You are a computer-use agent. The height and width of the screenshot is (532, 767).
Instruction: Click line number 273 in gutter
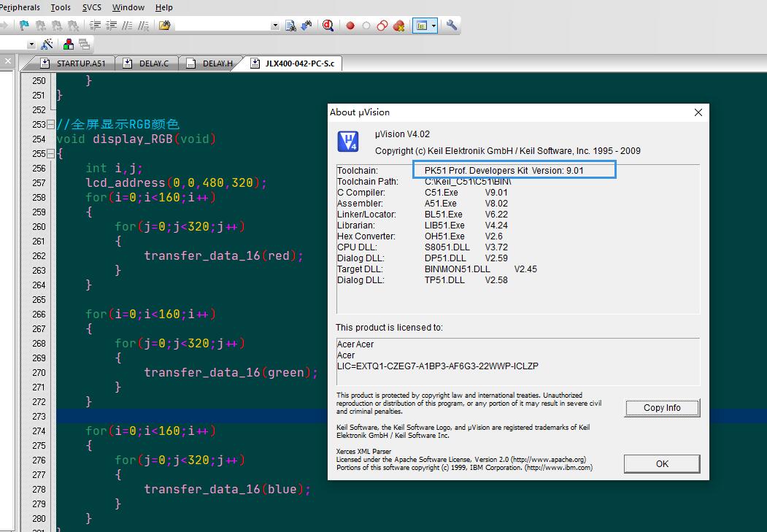point(39,417)
